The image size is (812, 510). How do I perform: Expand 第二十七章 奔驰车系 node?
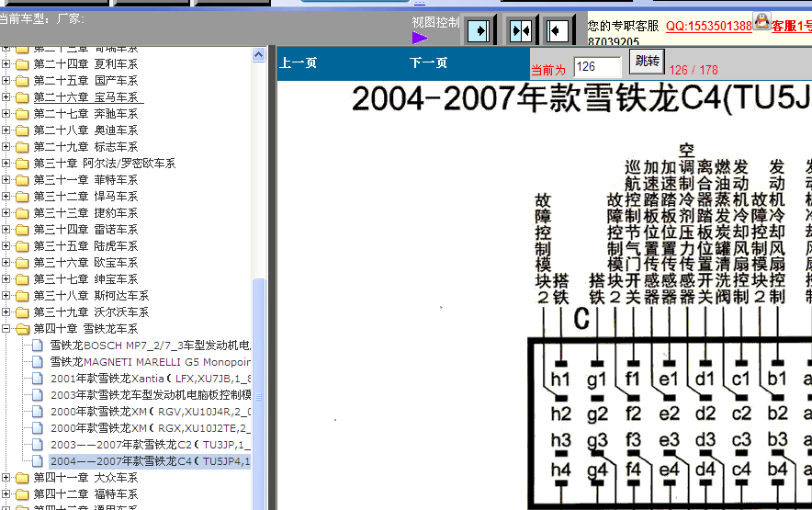6,114
